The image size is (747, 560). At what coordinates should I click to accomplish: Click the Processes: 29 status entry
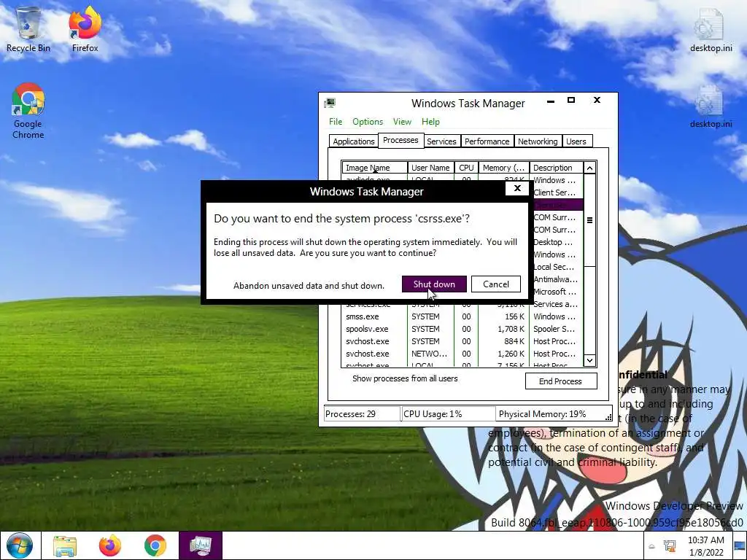point(362,414)
